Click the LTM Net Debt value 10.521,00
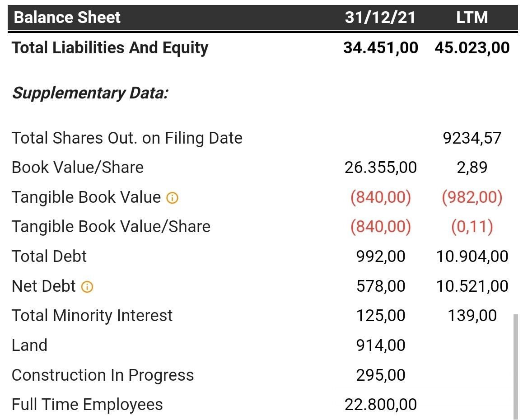 (472, 286)
